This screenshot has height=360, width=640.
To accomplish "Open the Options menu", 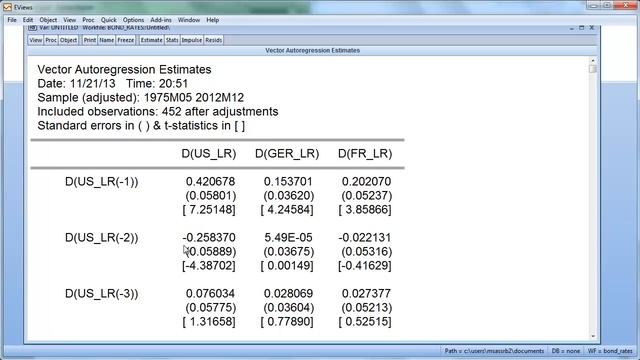I will pyautogui.click(x=133, y=20).
